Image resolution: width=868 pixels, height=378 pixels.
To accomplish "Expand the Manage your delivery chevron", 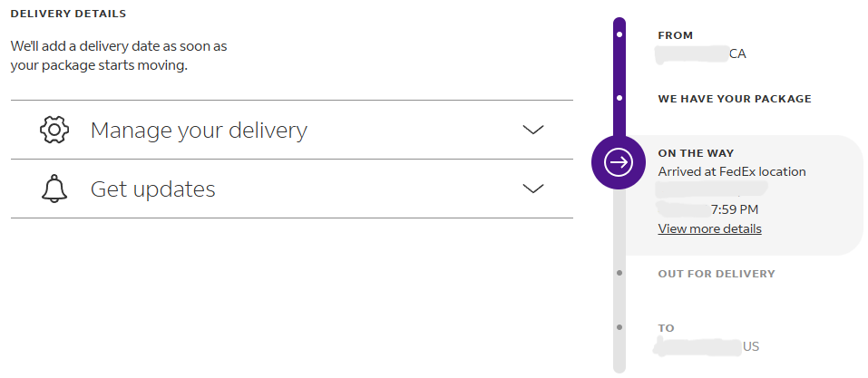I will [x=533, y=130].
